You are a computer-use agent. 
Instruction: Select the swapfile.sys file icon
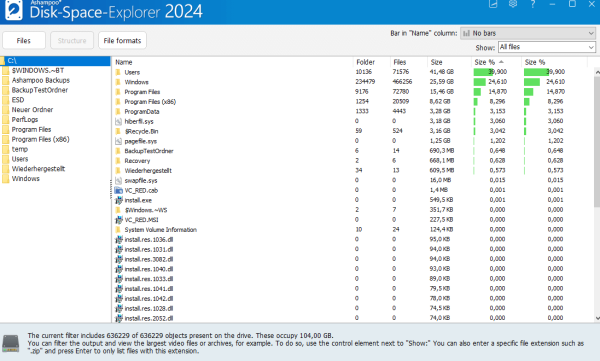(119, 180)
